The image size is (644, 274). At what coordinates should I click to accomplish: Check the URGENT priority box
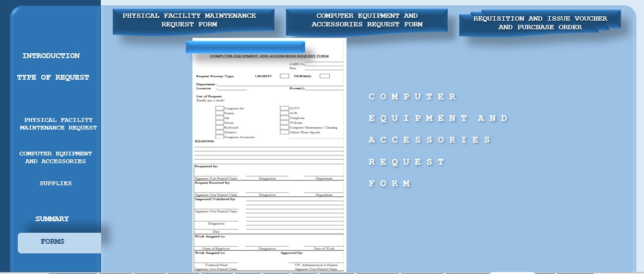tap(284, 76)
